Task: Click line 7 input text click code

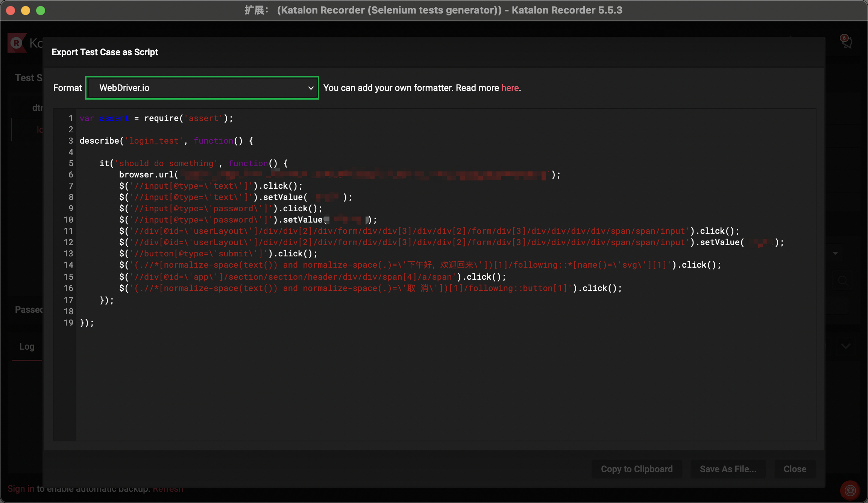Action: (x=211, y=186)
